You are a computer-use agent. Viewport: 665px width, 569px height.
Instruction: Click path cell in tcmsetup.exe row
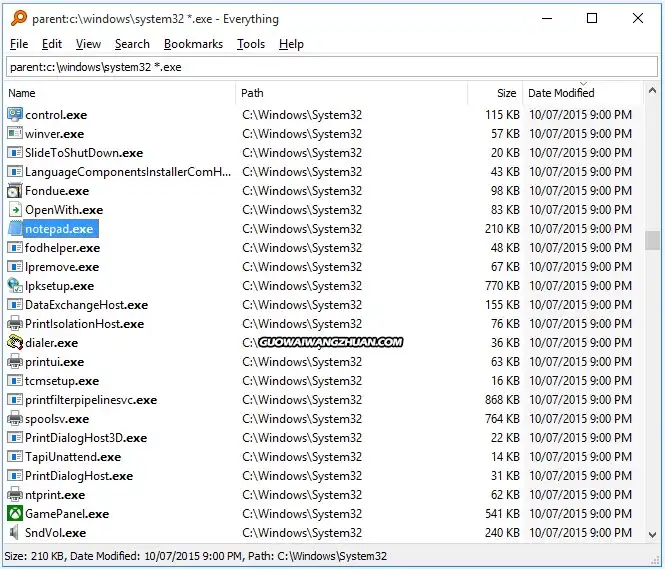pos(302,381)
